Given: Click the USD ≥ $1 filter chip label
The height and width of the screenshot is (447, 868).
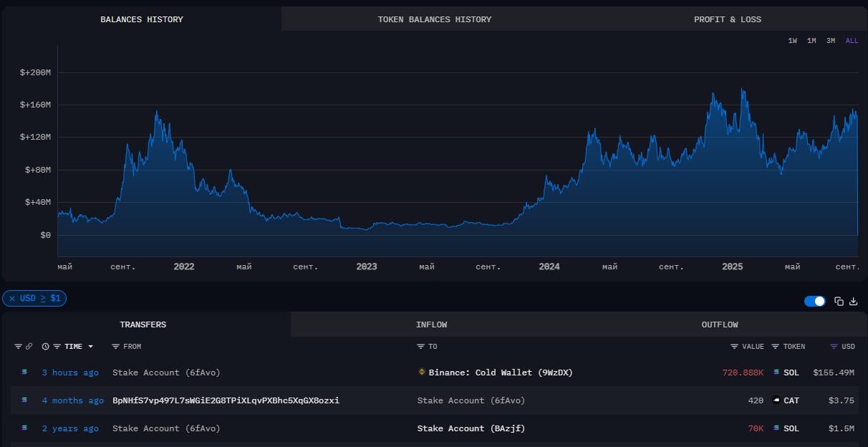Looking at the screenshot, I should 40,298.
